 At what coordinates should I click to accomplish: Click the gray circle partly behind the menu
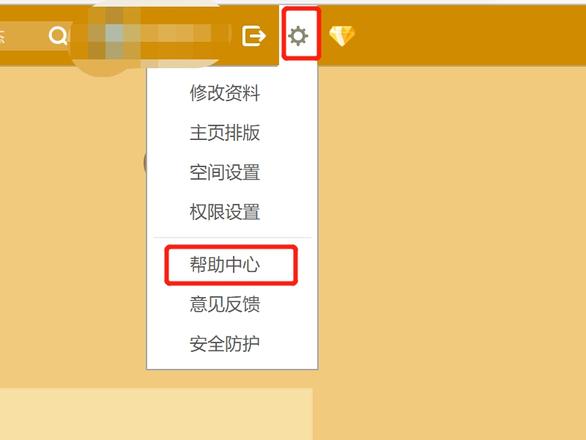point(145,162)
